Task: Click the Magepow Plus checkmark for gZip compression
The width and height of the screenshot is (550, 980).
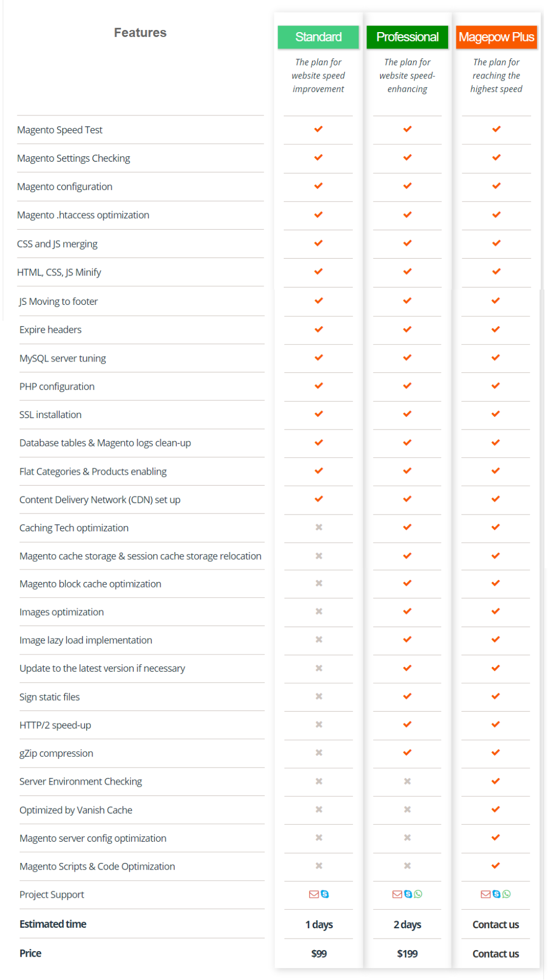Action: [496, 752]
